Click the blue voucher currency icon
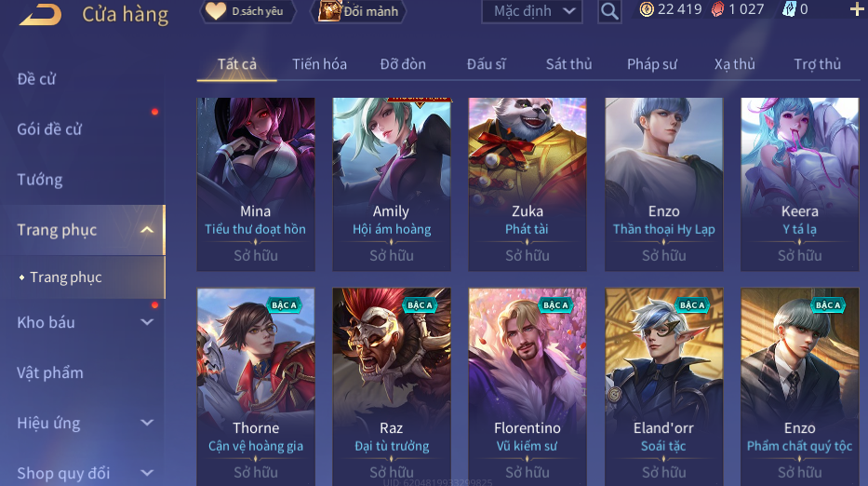868x486 pixels. 789,9
